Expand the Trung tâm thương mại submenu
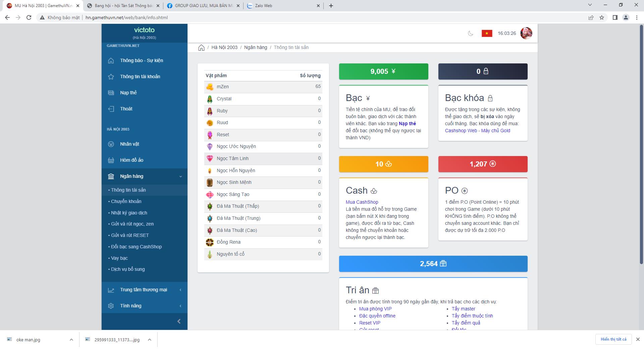644x349 pixels. point(180,290)
